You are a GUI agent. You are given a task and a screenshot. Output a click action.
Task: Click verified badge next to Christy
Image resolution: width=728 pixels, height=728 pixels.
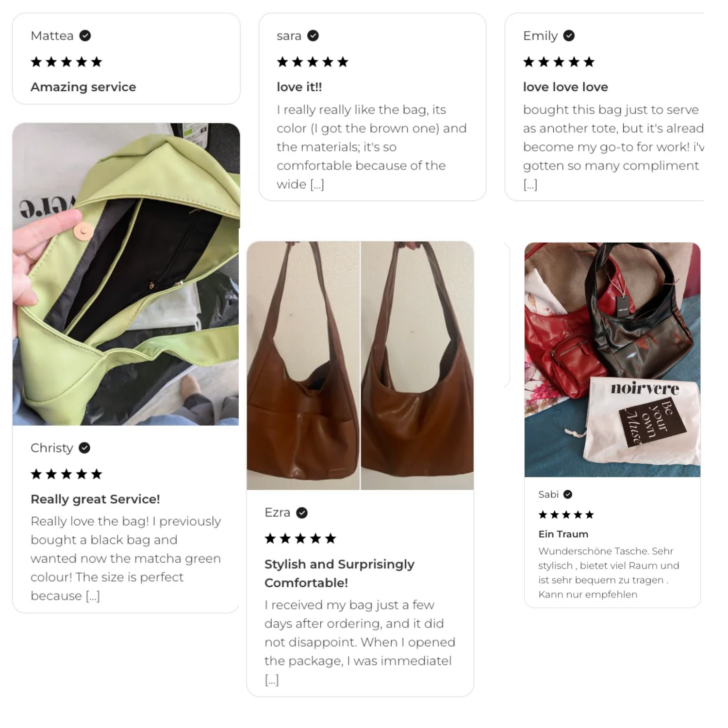click(84, 448)
